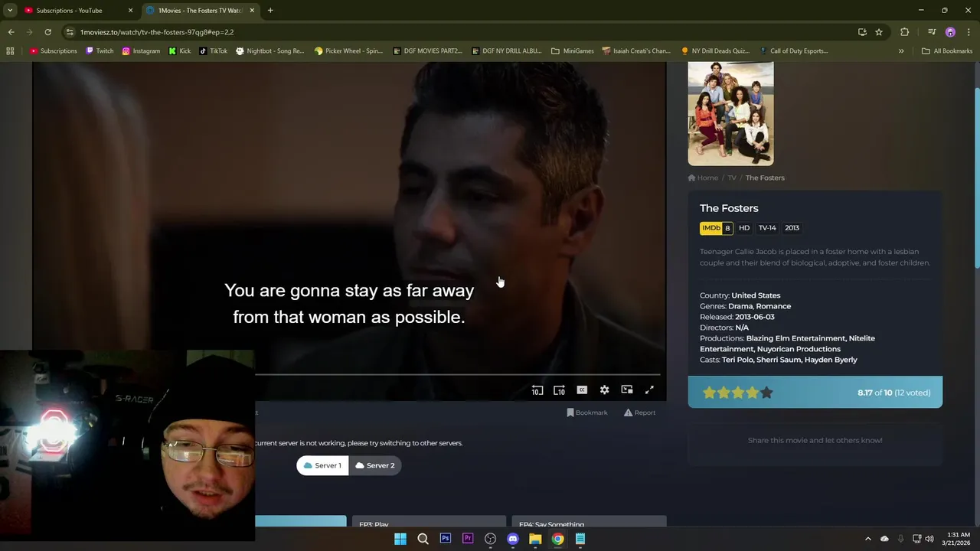Switch to Server 1

click(x=322, y=465)
